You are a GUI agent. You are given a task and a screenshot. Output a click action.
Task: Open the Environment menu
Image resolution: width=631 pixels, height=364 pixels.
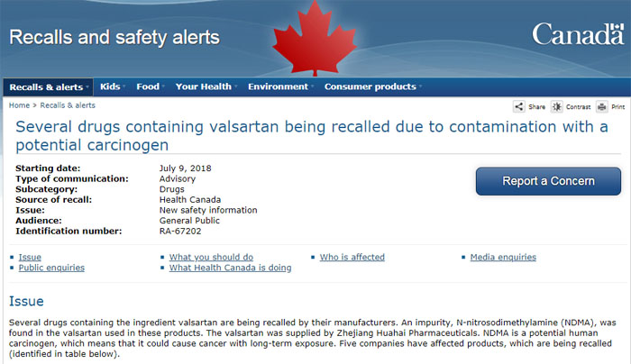280,87
